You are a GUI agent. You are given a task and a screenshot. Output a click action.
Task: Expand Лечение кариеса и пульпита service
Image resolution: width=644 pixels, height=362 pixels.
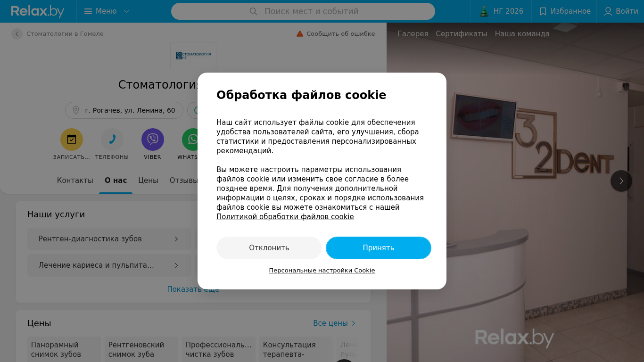[109, 265]
